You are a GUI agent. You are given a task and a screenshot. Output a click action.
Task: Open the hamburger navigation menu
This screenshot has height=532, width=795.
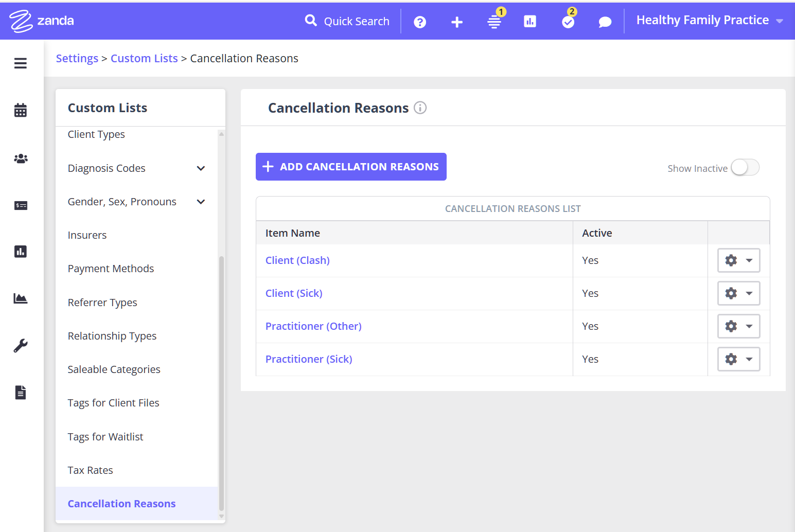point(21,63)
